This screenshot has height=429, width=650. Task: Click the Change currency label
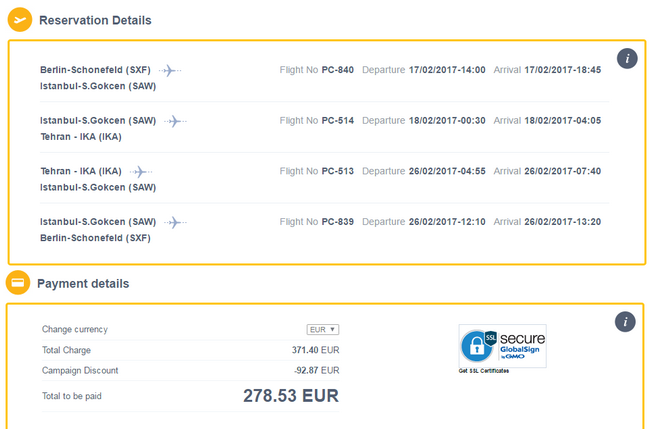click(75, 330)
